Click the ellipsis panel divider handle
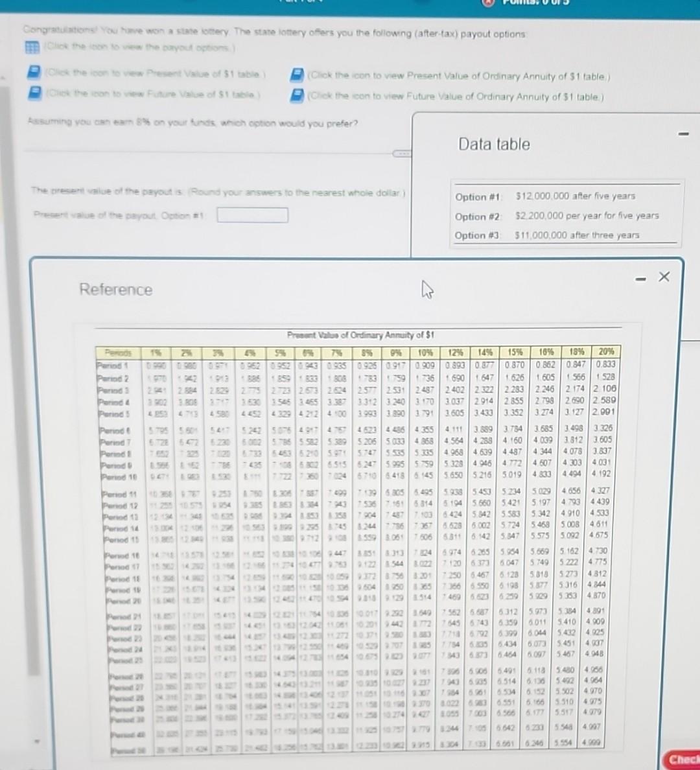Viewport: 700px width, 770px height. (403, 154)
